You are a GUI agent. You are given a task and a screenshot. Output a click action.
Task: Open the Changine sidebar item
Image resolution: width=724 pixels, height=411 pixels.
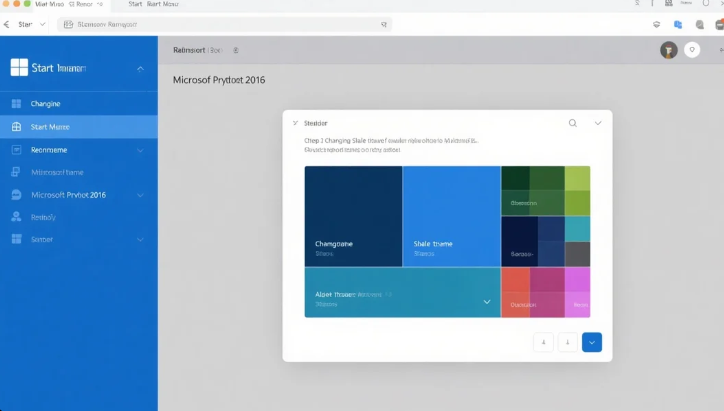[78, 103]
